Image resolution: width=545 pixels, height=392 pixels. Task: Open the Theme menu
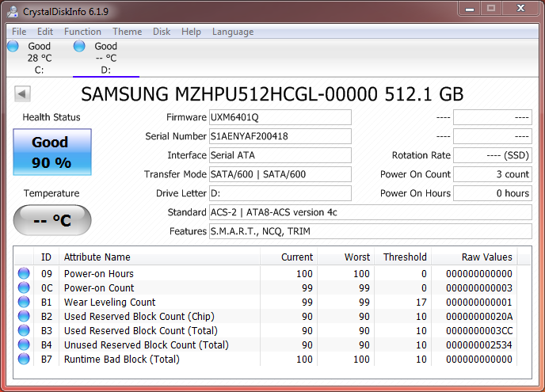127,32
